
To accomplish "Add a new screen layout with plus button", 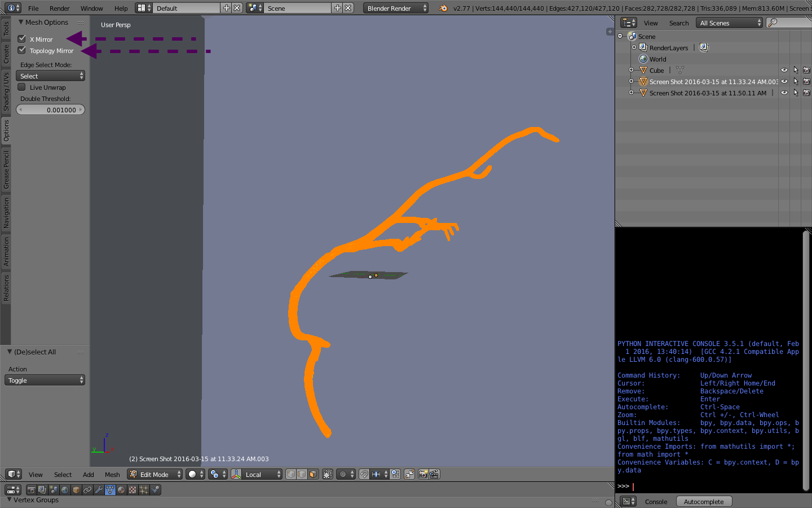I will coord(227,8).
